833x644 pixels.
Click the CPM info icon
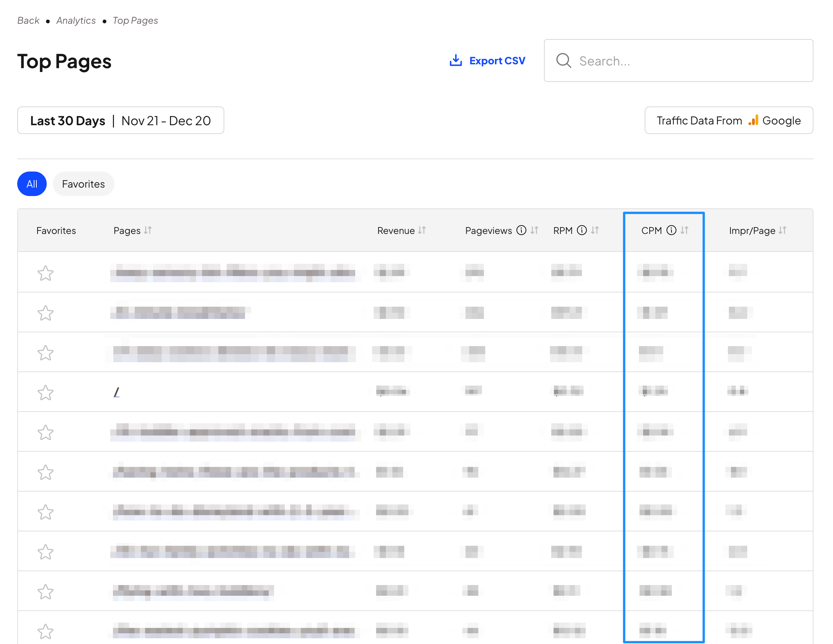pyautogui.click(x=671, y=230)
